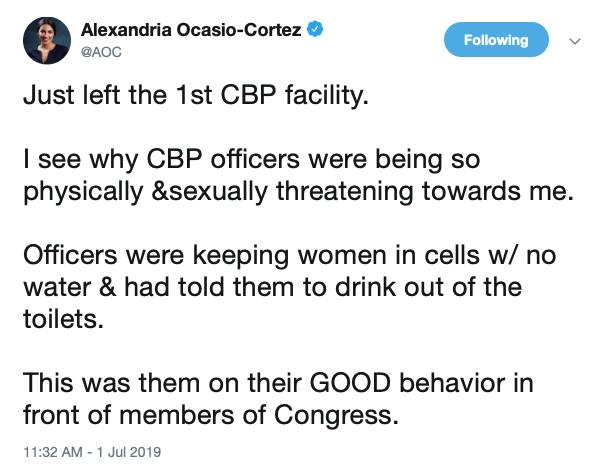The width and height of the screenshot is (606, 470).
Task: Select the line 'Just left the 1st CBP facility.'
Action: tap(196, 95)
